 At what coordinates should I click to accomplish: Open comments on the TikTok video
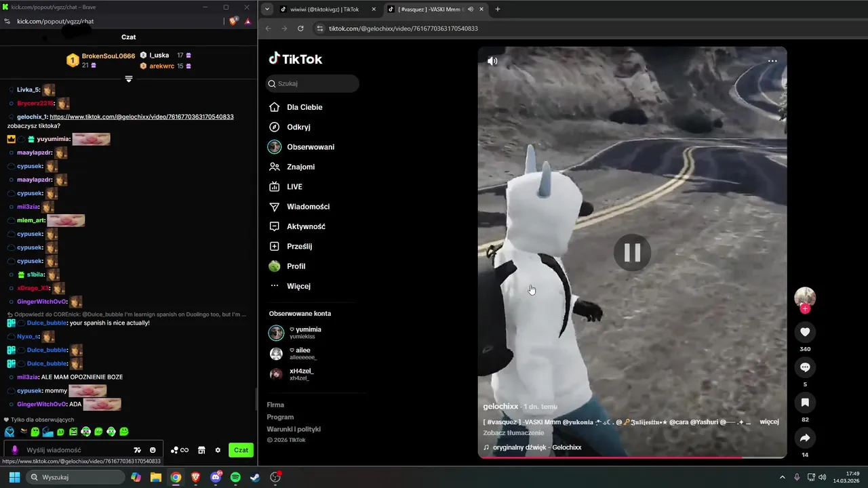[x=805, y=367]
